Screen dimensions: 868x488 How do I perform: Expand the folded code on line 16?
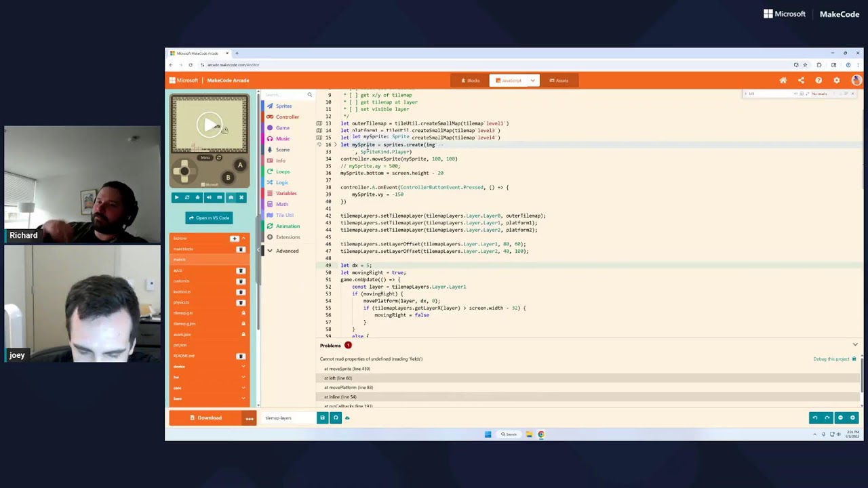point(335,144)
